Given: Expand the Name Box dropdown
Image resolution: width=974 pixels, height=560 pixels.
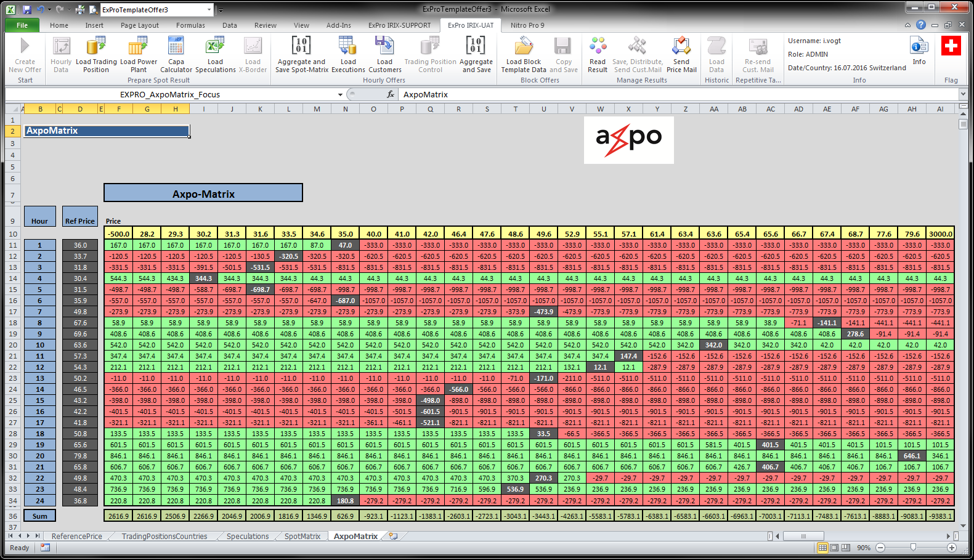Looking at the screenshot, I should pyautogui.click(x=340, y=95).
